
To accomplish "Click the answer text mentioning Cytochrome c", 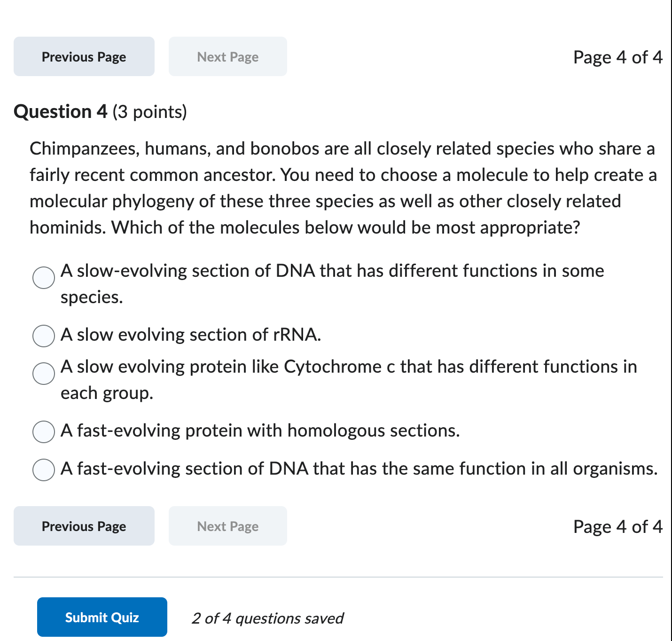I will coord(348,367).
